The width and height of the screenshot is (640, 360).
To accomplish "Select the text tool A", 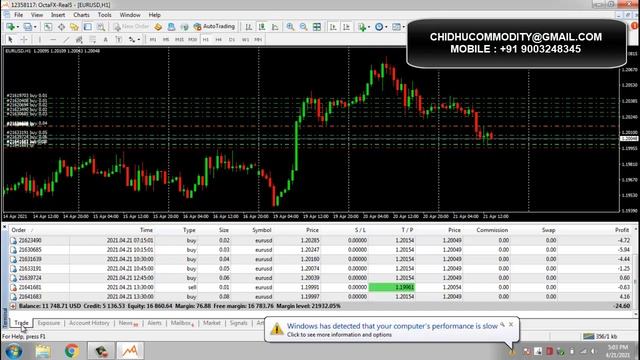I will point(105,40).
